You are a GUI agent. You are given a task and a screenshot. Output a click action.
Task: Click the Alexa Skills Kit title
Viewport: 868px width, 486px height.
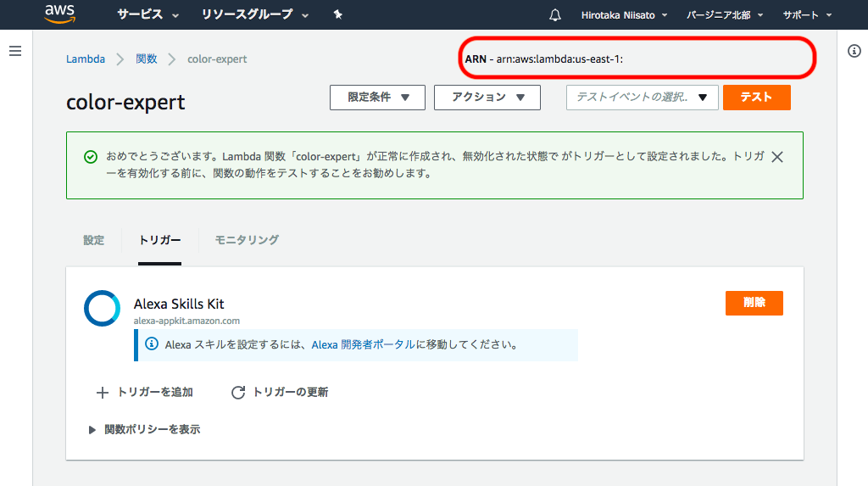179,304
